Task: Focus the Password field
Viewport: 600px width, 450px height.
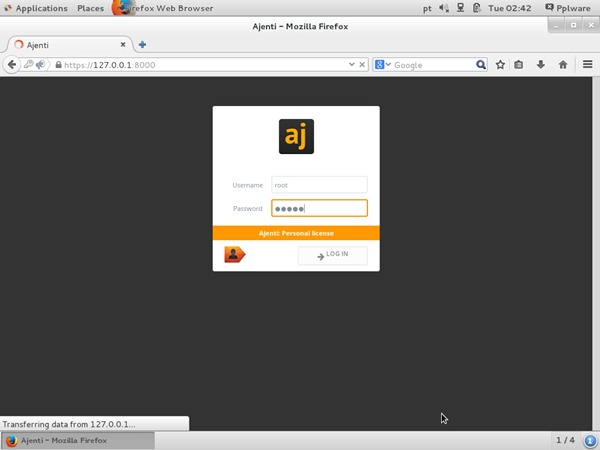Action: click(320, 208)
